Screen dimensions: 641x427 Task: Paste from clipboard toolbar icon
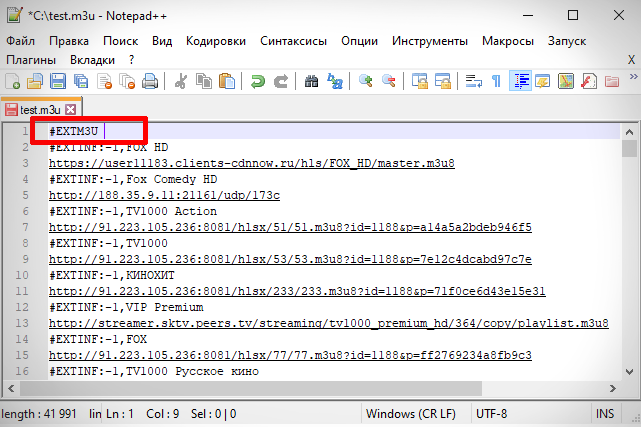point(227,81)
